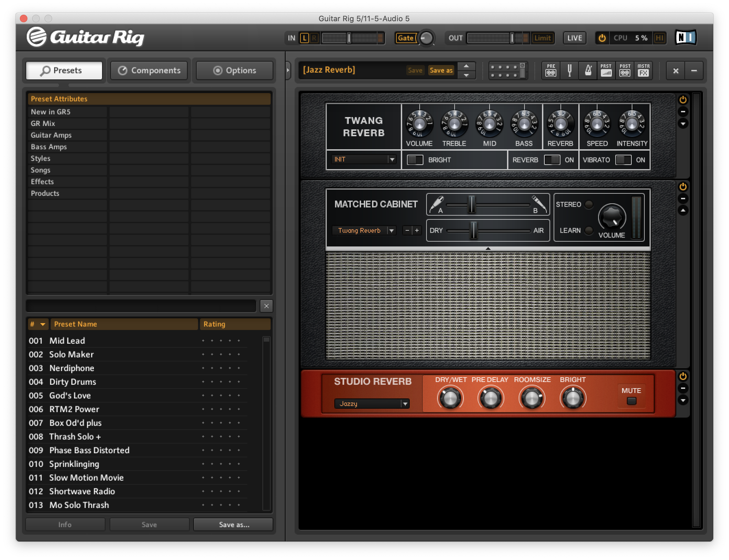Collapse Matched Cabinet with up arrow
The image size is (729, 560).
(x=683, y=211)
